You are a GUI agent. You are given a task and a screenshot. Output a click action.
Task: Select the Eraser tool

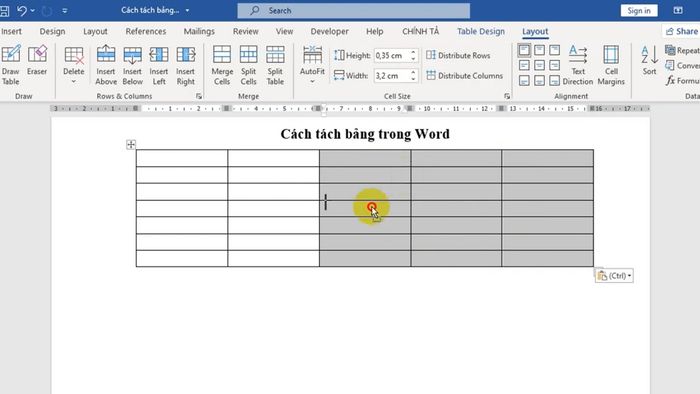tap(37, 60)
